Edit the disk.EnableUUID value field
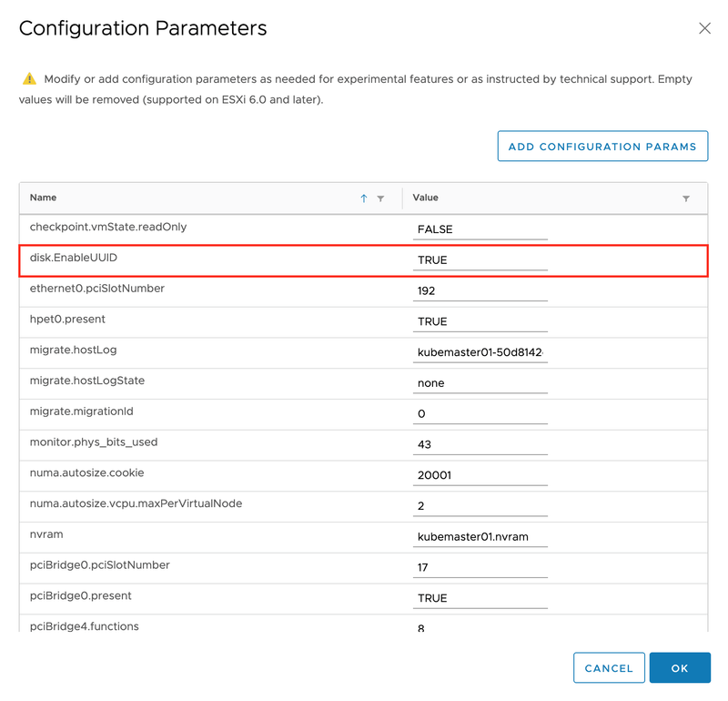The image size is (728, 701). point(480,260)
